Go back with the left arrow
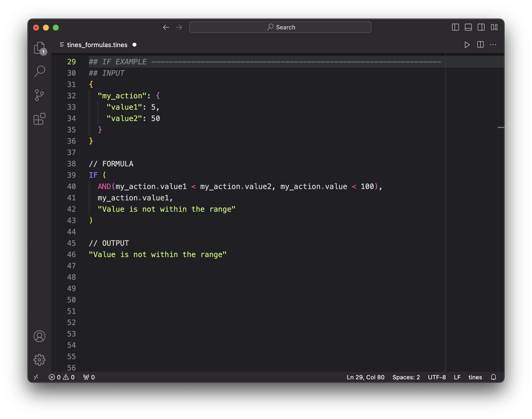The image size is (532, 419). click(166, 27)
